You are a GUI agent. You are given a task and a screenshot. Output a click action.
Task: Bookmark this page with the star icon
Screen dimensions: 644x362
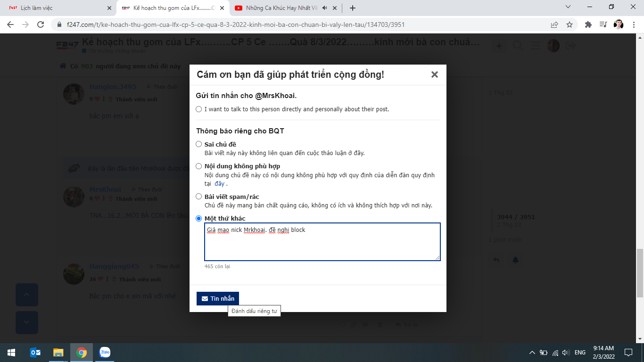(x=570, y=25)
